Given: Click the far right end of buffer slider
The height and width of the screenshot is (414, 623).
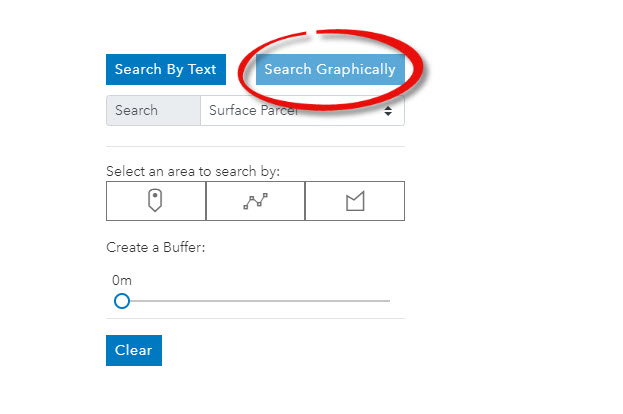Looking at the screenshot, I should click(x=389, y=301).
